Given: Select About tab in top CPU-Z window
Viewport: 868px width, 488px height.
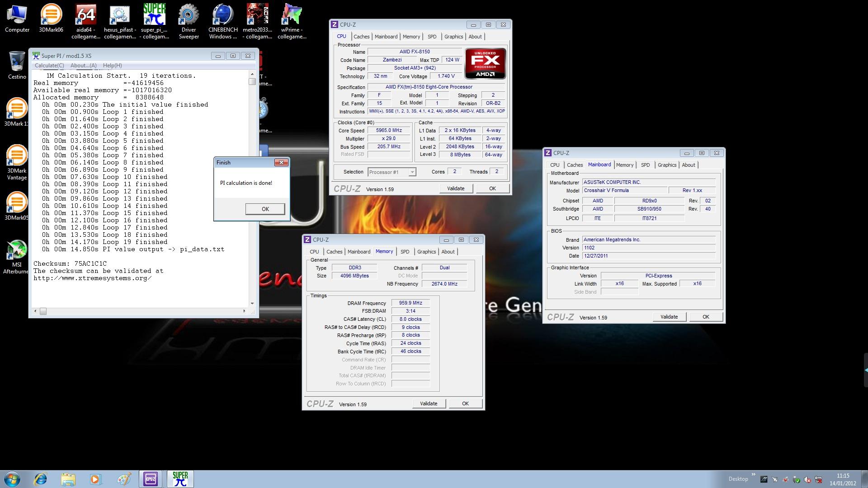Looking at the screenshot, I should click(x=475, y=37).
